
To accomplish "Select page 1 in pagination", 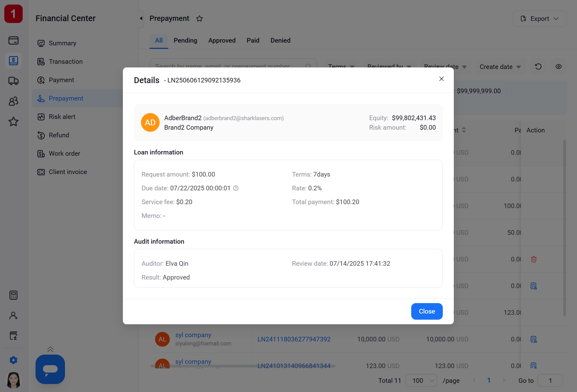I will [x=489, y=381].
